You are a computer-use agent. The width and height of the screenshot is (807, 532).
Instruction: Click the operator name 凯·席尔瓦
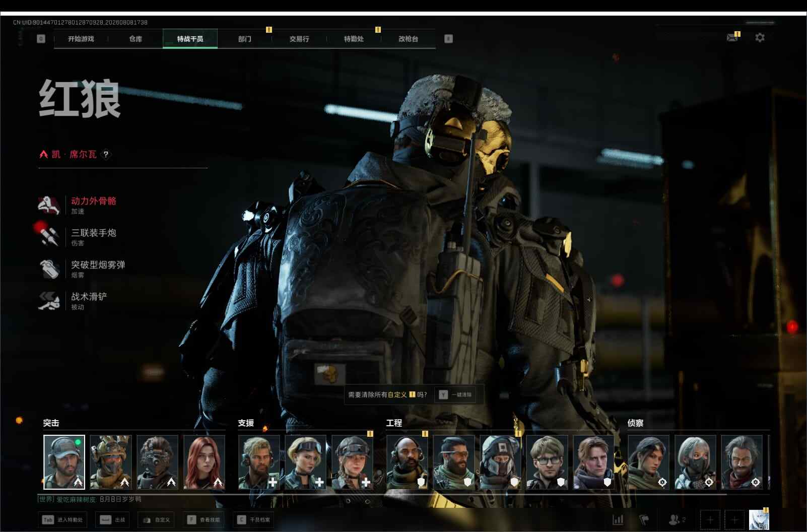[74, 154]
